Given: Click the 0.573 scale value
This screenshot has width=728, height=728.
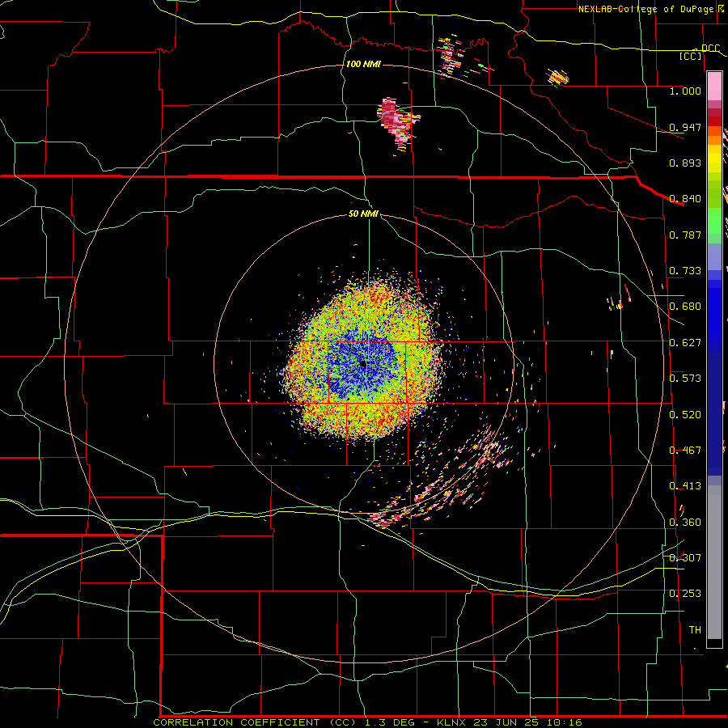Looking at the screenshot, I should (685, 379).
